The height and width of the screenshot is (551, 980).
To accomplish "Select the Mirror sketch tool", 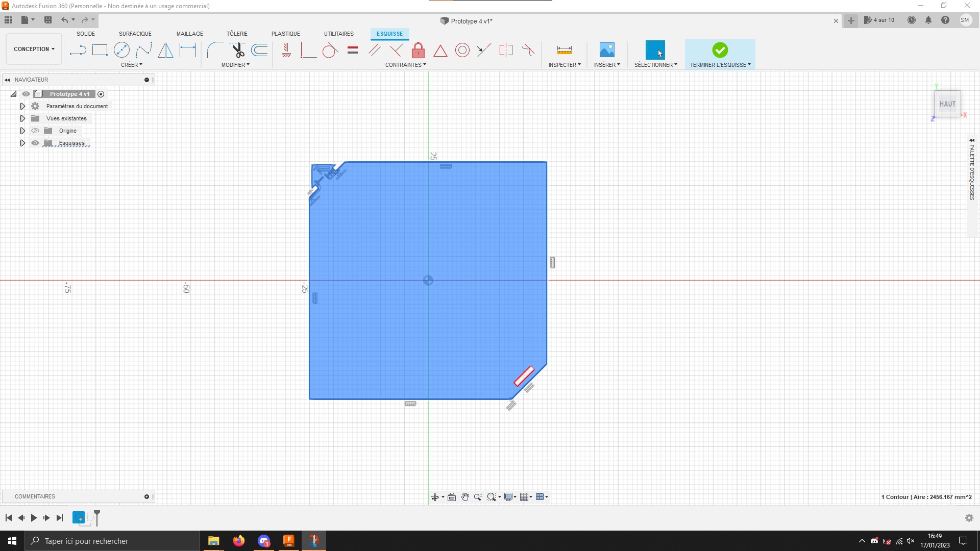I will click(x=165, y=50).
